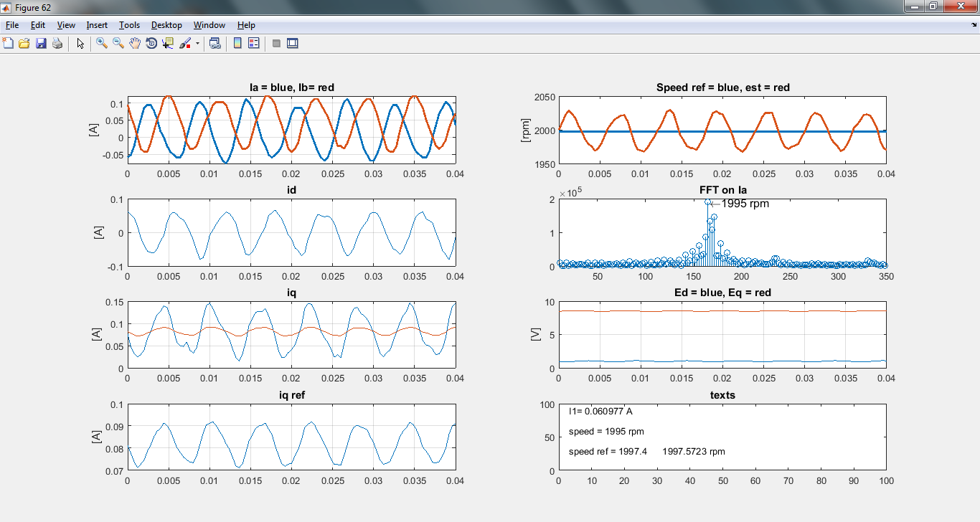This screenshot has height=522, width=980.
Task: Open the Insert menu
Action: pos(97,24)
